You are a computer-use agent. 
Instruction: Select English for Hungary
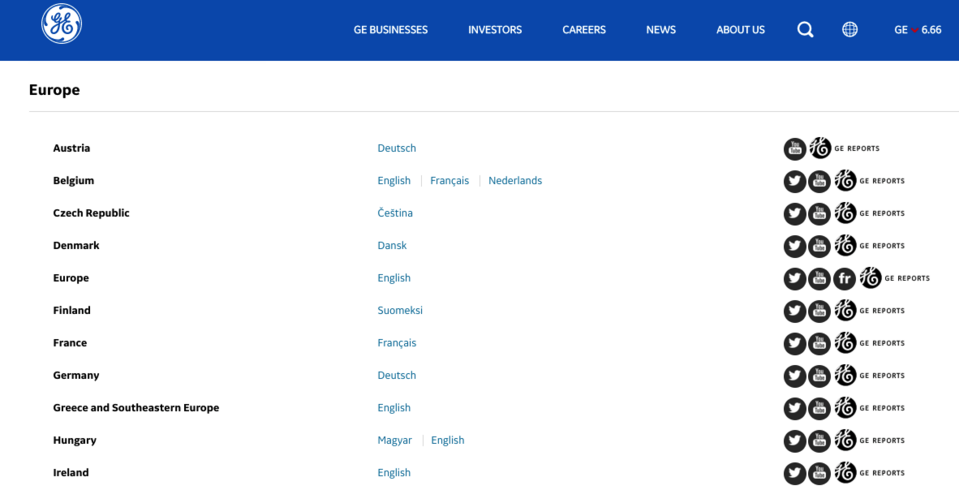click(448, 440)
